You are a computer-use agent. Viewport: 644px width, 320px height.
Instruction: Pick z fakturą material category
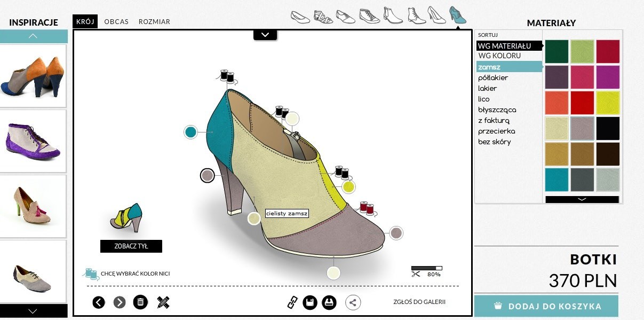(x=494, y=120)
